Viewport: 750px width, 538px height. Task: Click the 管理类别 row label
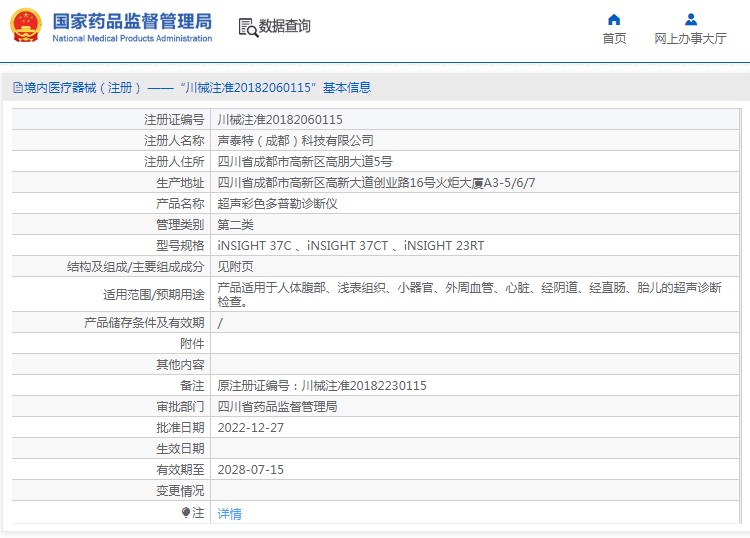click(180, 224)
